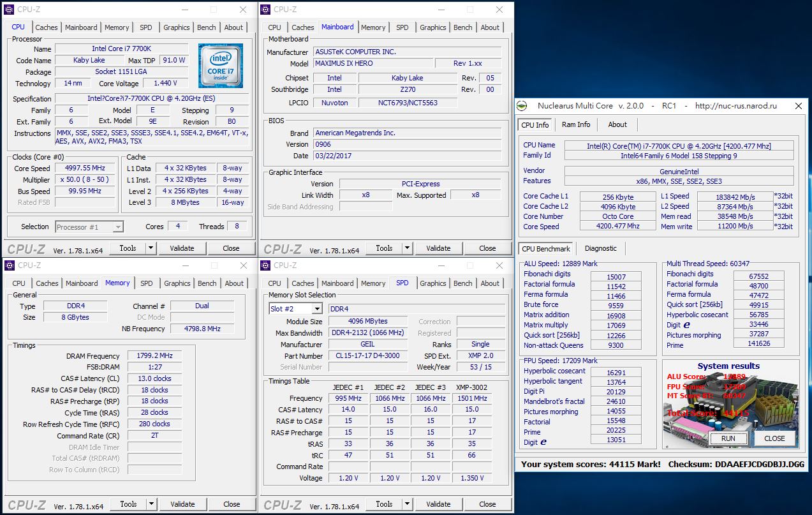Click the LPCIO value NCT6793/NCT5563
This screenshot has width=812, height=515.
[x=408, y=103]
